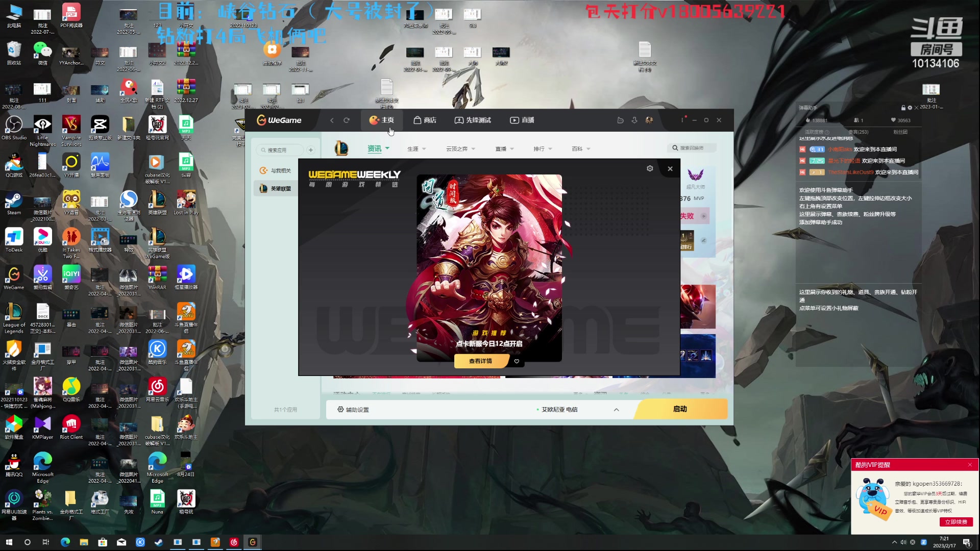Screen dimensions: 980x551
Task: Expand the 百科 dropdown
Action: [581, 149]
